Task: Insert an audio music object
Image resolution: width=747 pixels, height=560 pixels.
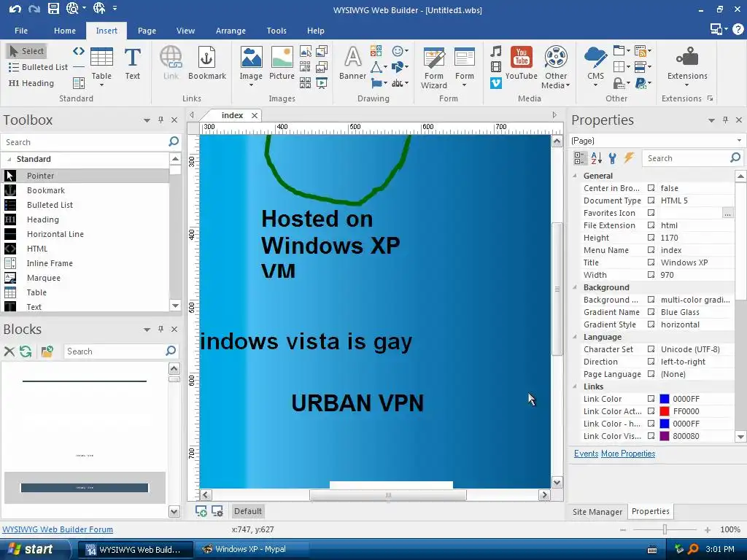Action: 496,51
